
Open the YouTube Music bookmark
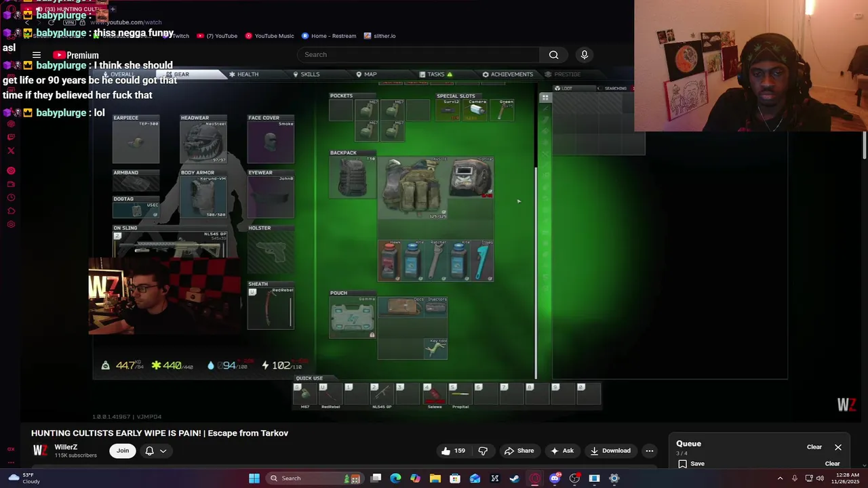pos(269,36)
